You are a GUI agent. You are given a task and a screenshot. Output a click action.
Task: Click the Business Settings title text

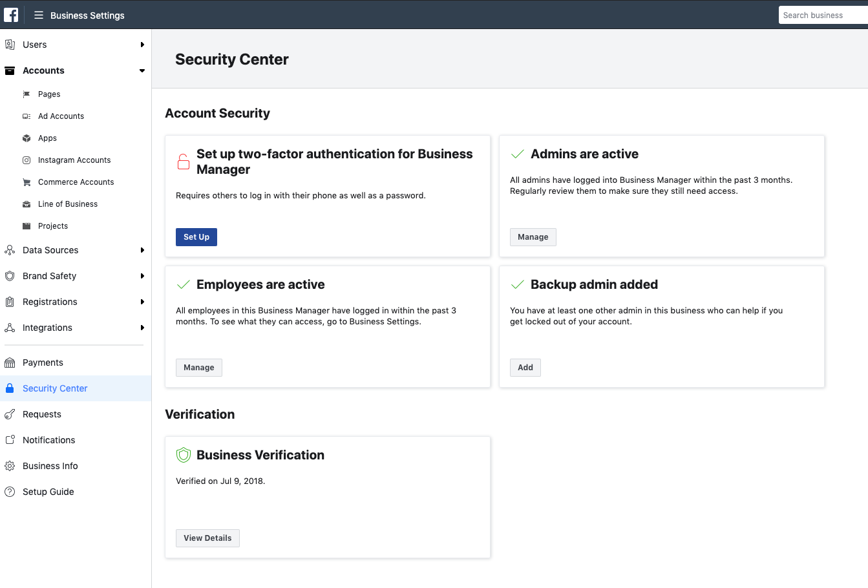click(87, 16)
